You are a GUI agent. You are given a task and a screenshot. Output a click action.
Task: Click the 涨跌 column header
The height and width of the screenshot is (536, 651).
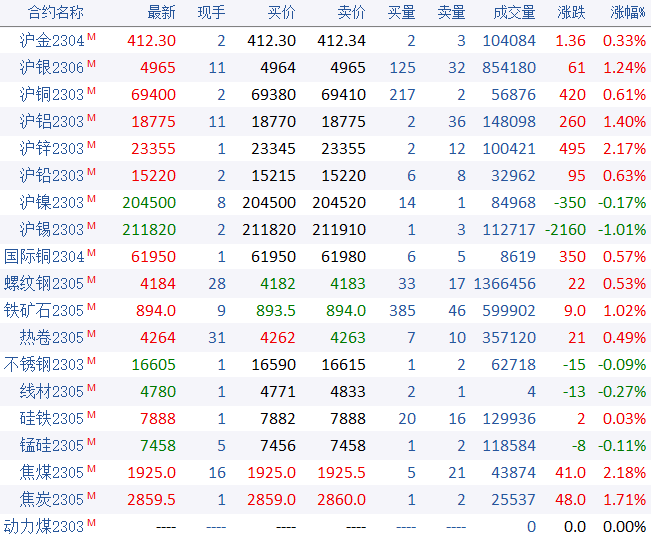pos(573,13)
